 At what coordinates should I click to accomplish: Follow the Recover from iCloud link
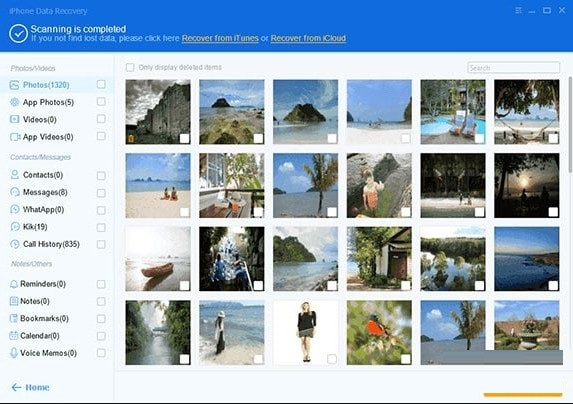[x=308, y=38]
